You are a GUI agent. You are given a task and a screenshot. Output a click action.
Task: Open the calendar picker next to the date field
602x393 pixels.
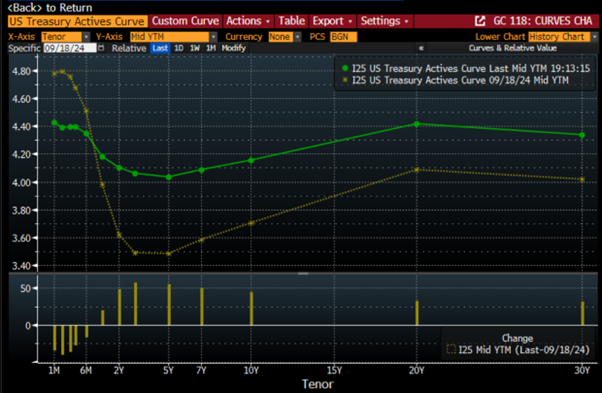pos(101,48)
